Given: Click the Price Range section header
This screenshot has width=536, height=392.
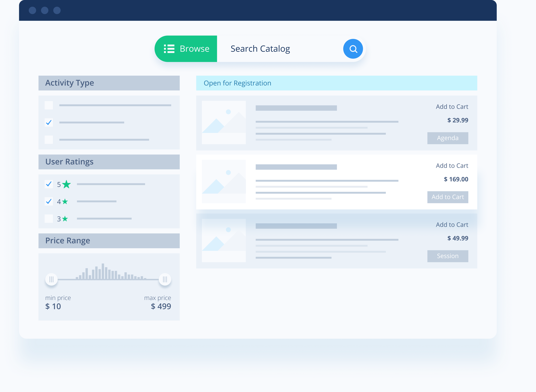Looking at the screenshot, I should tap(109, 241).
